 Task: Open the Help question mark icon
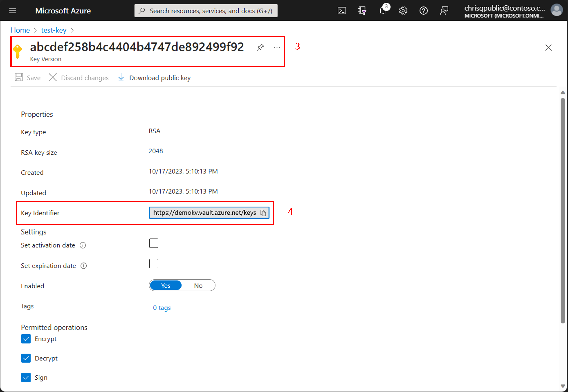pyautogui.click(x=423, y=11)
